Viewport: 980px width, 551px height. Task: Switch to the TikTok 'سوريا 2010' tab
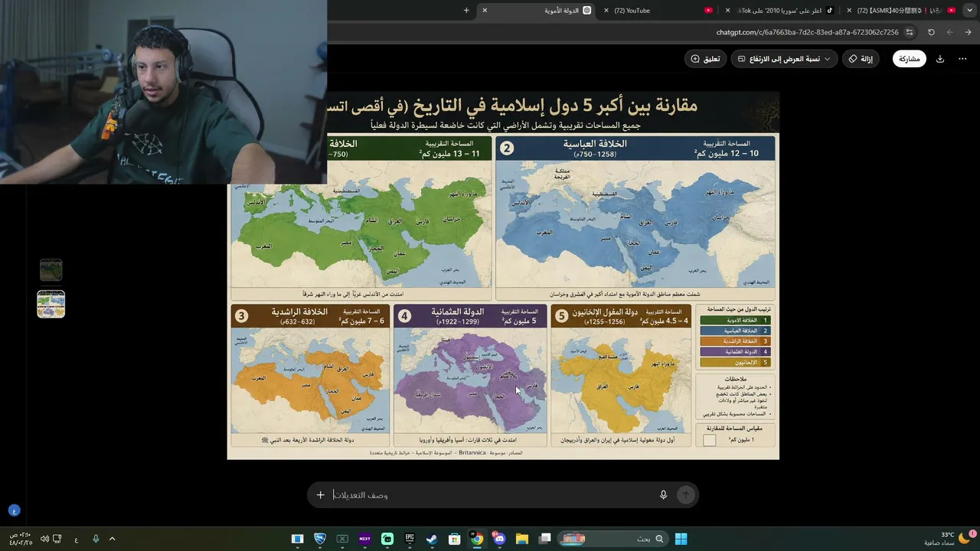pyautogui.click(x=779, y=11)
